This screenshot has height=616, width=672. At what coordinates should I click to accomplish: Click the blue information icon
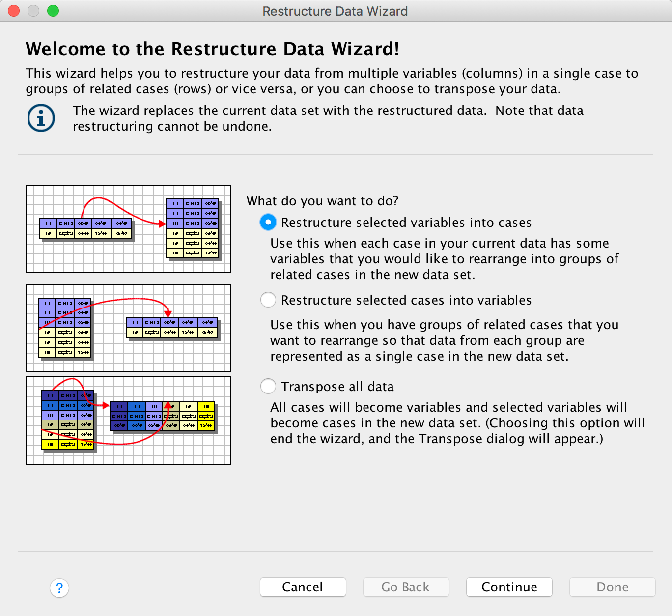[x=41, y=118]
